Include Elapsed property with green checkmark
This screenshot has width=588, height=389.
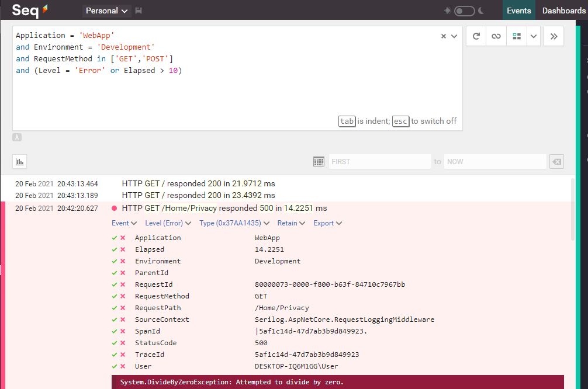[x=115, y=249]
